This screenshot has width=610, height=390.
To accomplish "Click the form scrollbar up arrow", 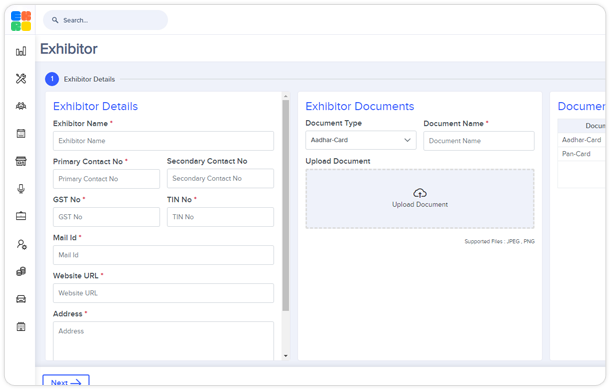I will tap(286, 96).
